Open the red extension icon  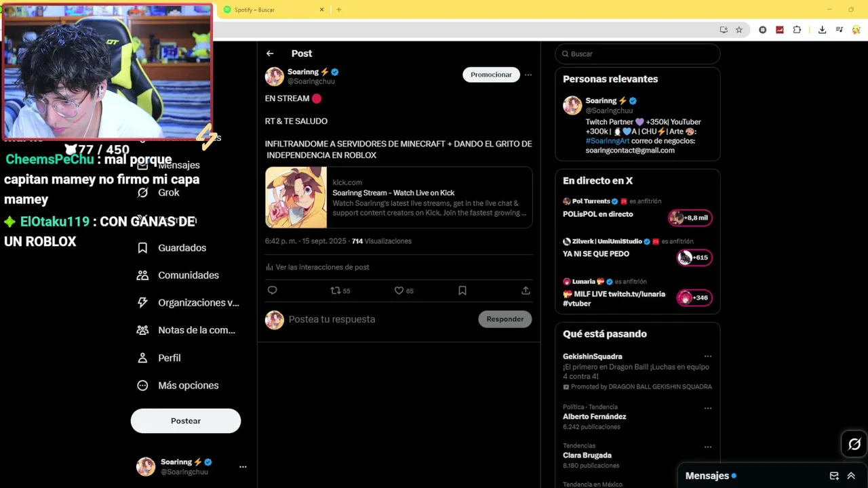click(x=780, y=30)
